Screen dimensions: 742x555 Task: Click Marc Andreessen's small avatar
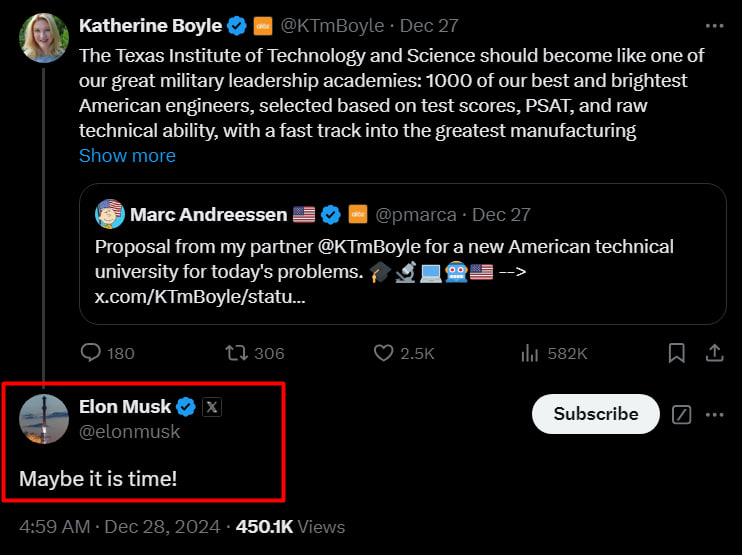(x=110, y=214)
